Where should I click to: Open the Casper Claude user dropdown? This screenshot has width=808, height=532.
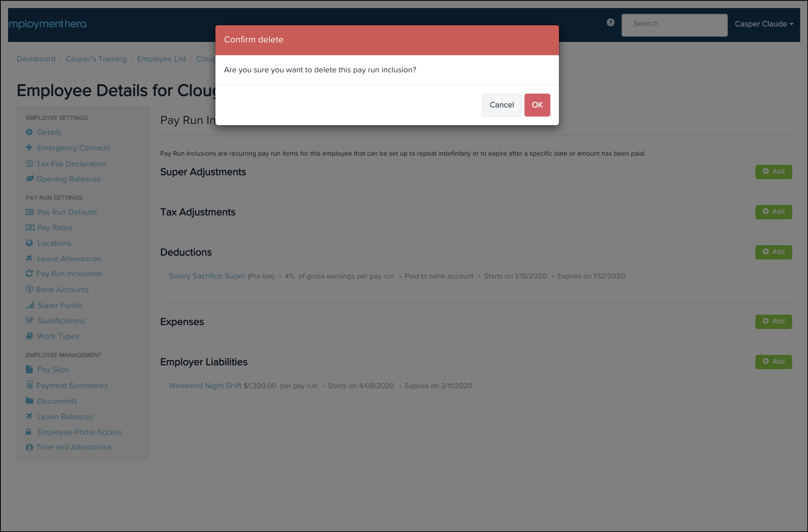point(763,24)
